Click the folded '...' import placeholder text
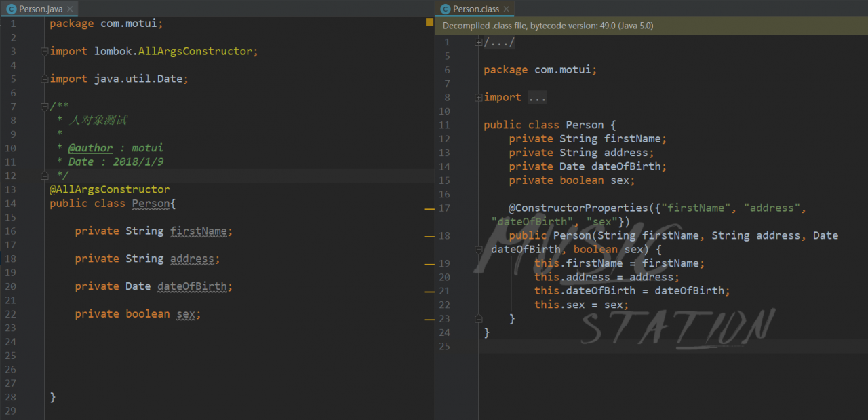Image resolution: width=868 pixels, height=420 pixels. pos(536,98)
